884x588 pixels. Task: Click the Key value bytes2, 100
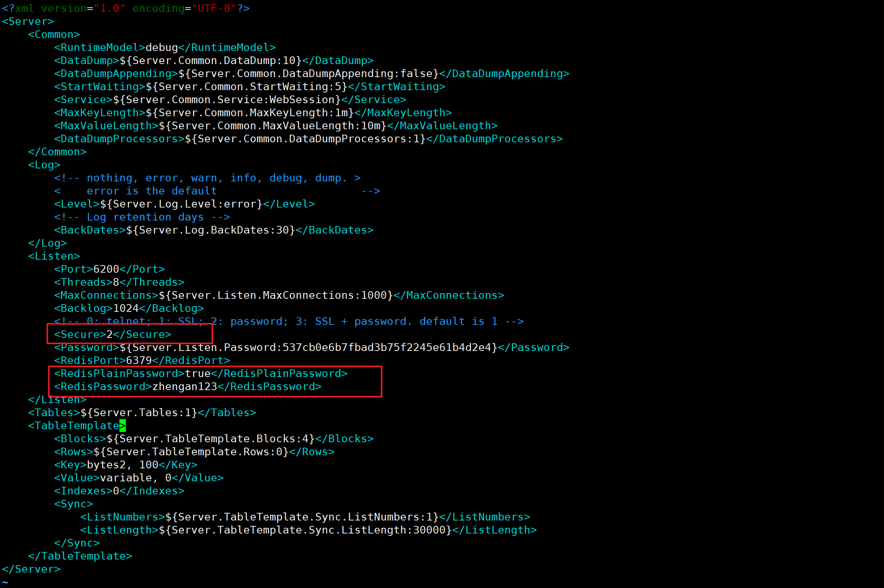122,465
